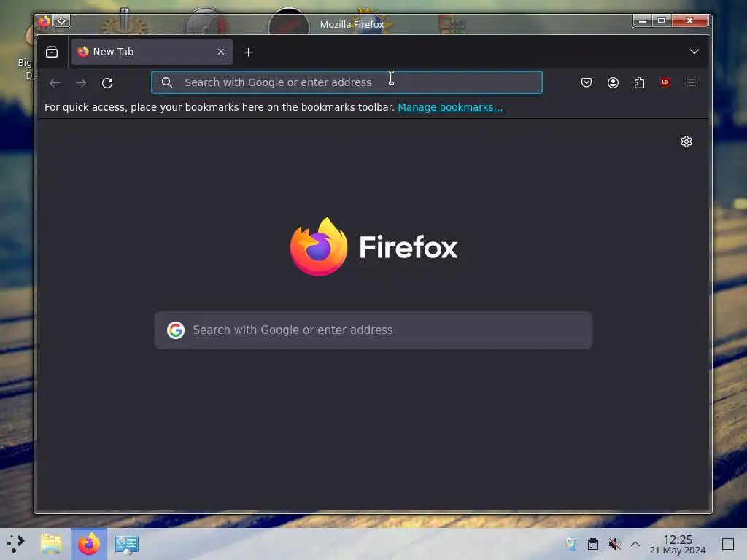Minimize the Mozilla Firefox window
The image size is (747, 560).
point(642,20)
